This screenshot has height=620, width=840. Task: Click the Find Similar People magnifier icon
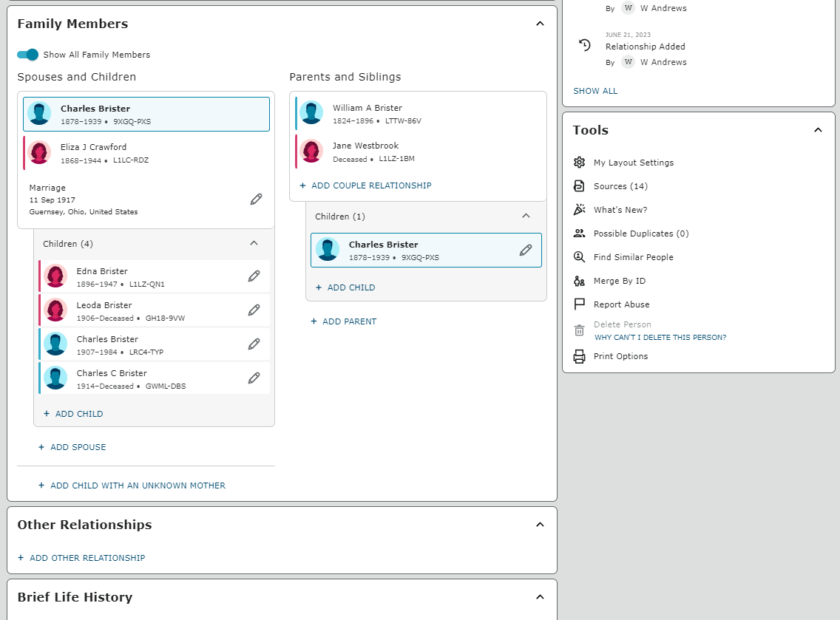click(579, 257)
